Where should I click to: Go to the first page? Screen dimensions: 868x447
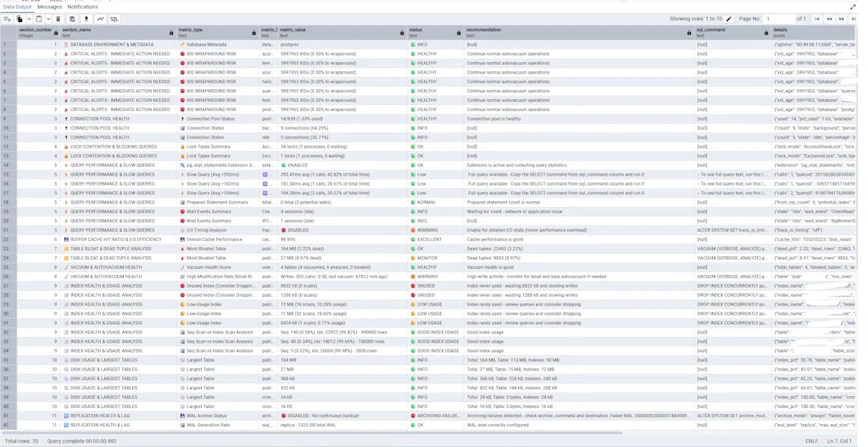(817, 19)
